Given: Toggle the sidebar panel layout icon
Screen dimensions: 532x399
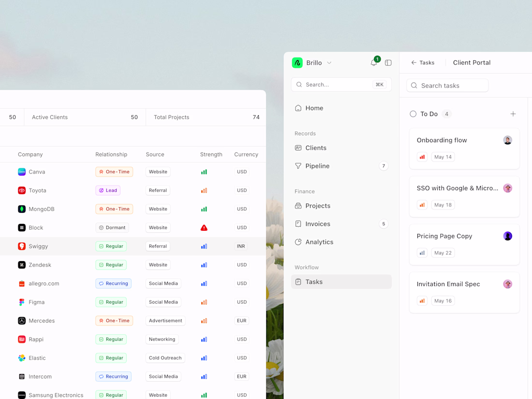Looking at the screenshot, I should [x=388, y=63].
